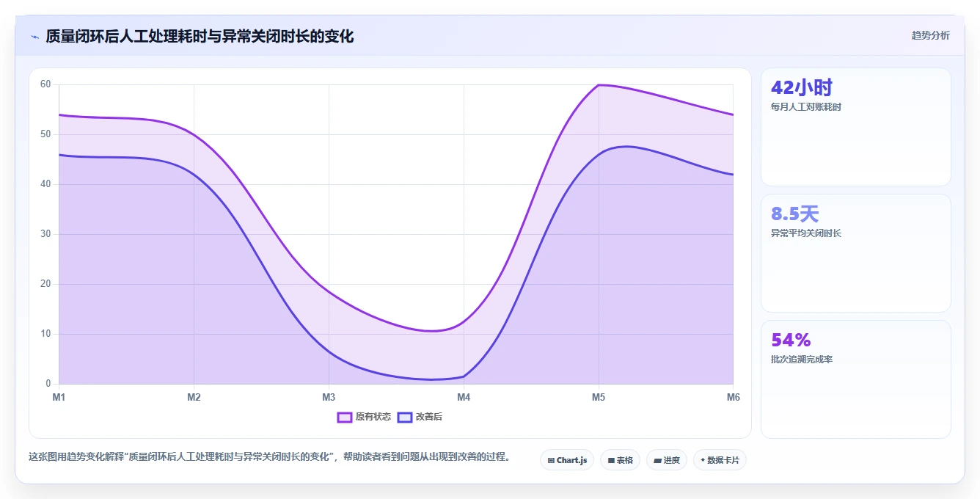Viewport: 980px width, 499px height.
Task: Click the M5 label on the x-axis
Action: (x=599, y=397)
